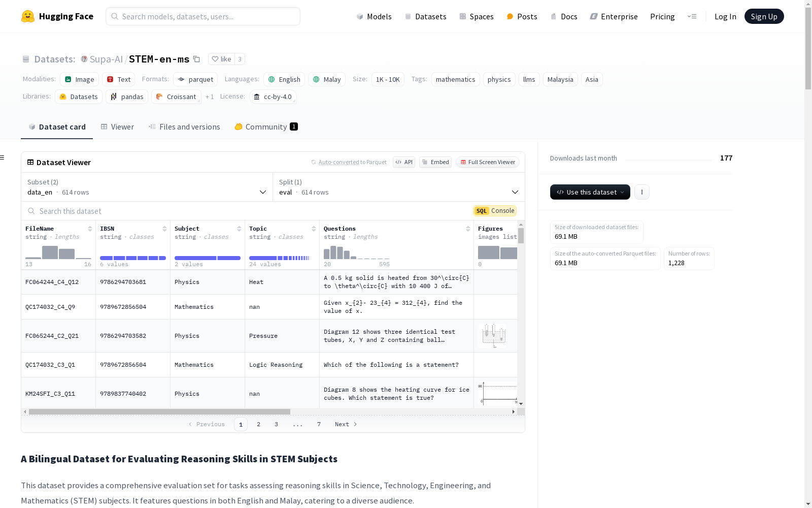The height and width of the screenshot is (508, 812).
Task: Sort the IBSN column
Action: point(164,229)
